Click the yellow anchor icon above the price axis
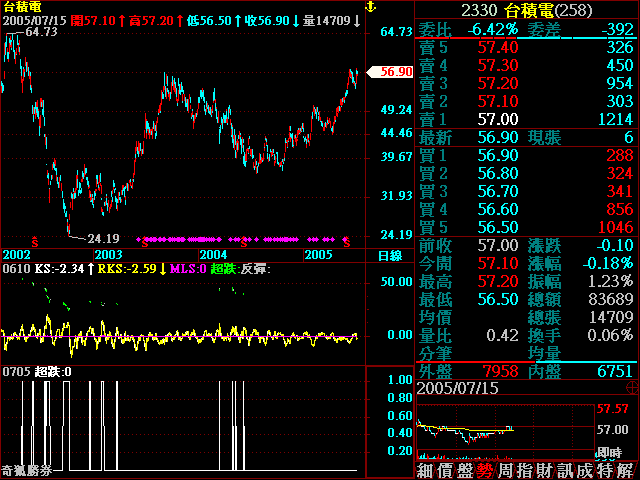Image resolution: width=640 pixels, height=480 pixels. 370,7
